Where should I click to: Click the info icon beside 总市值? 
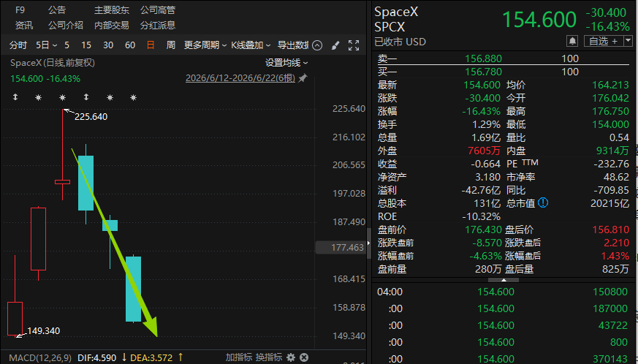click(543, 202)
